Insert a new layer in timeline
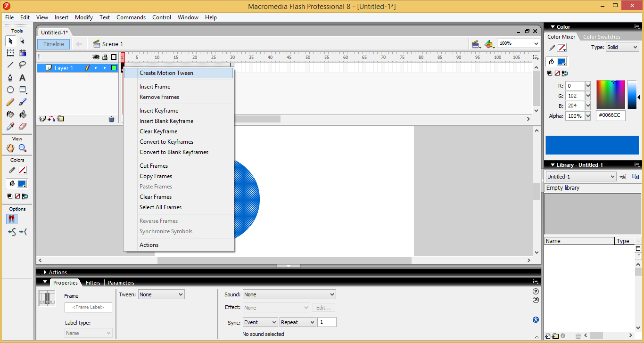This screenshot has width=644, height=343. pos(42,119)
